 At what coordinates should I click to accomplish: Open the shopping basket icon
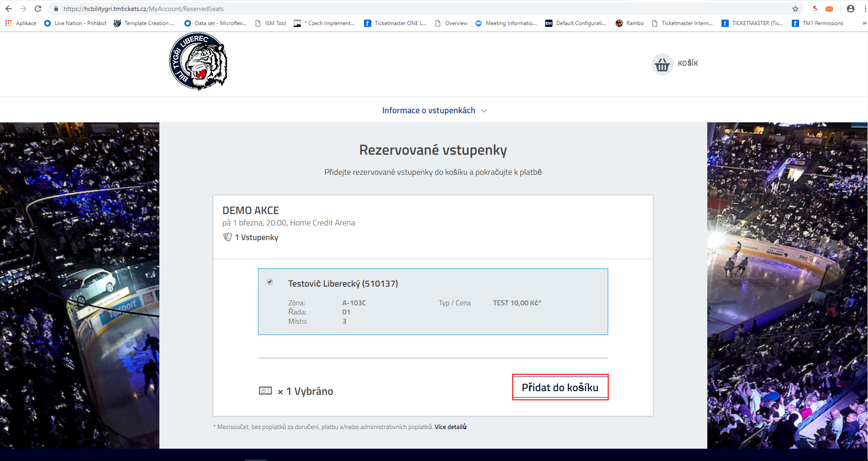click(x=662, y=64)
